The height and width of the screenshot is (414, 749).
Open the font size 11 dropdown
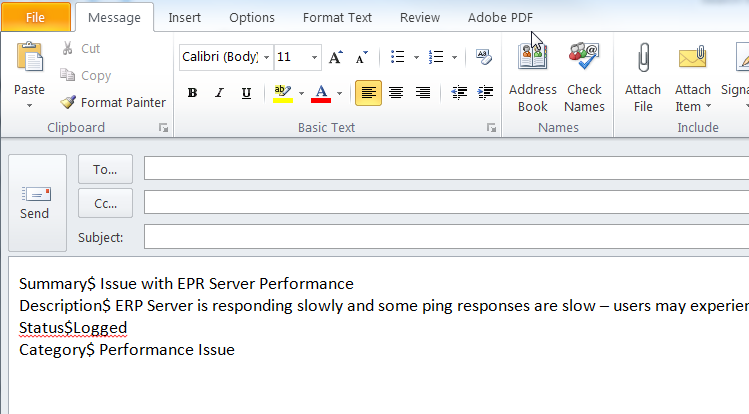point(314,57)
